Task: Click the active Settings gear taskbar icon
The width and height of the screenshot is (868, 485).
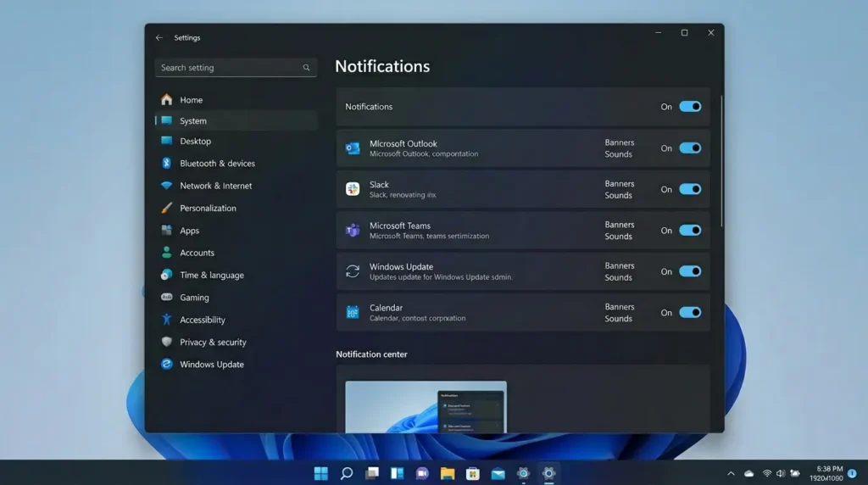Action: [548, 473]
